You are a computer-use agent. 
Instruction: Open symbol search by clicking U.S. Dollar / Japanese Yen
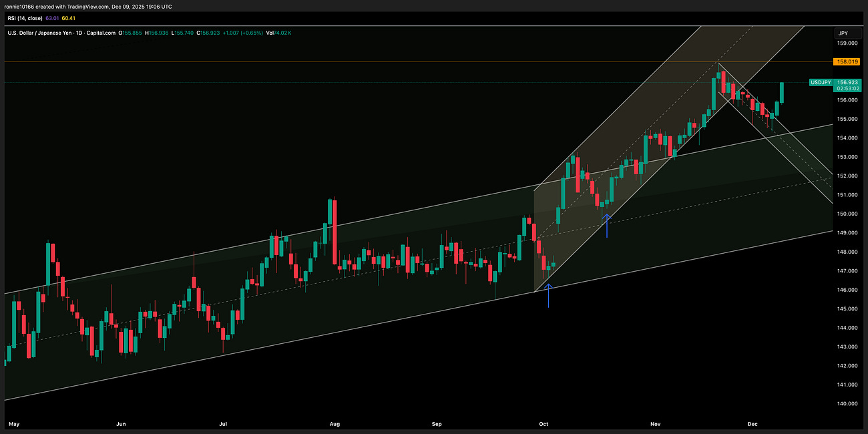tap(40, 32)
